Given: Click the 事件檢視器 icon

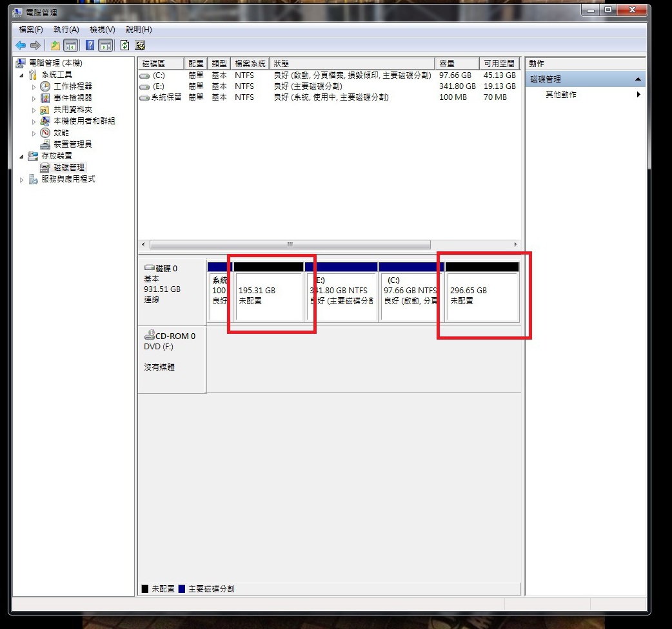Looking at the screenshot, I should point(45,97).
